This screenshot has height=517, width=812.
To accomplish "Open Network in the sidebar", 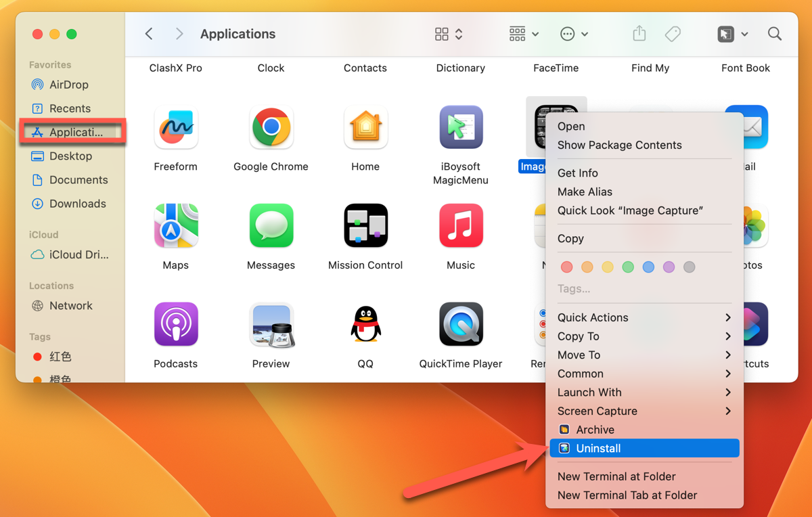I will point(70,306).
